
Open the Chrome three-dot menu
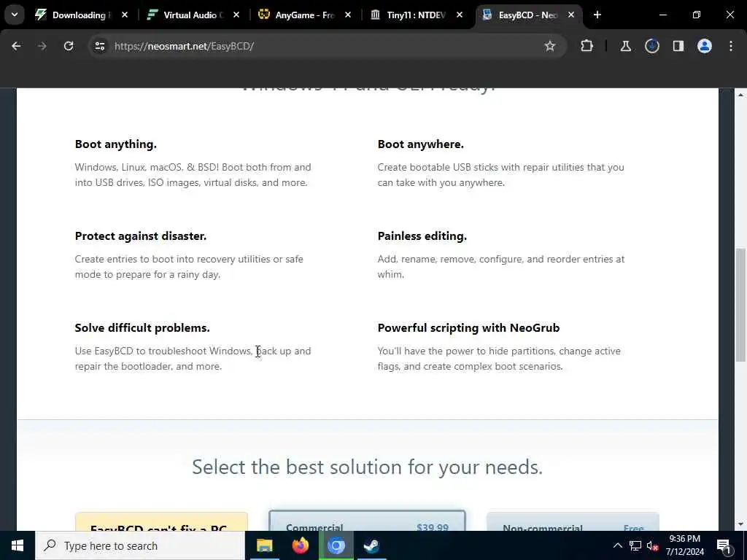pyautogui.click(x=731, y=46)
